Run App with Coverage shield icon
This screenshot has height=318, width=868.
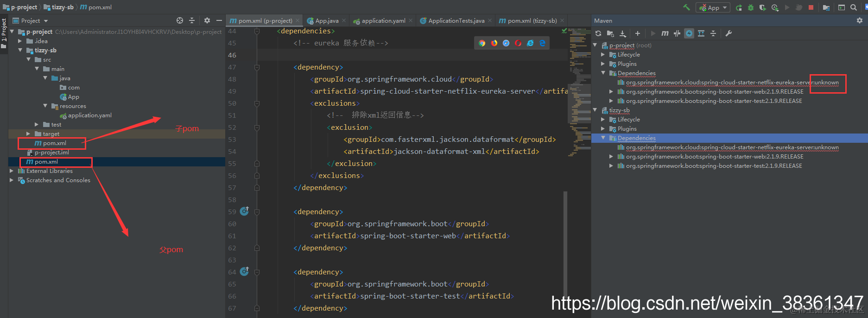[762, 7]
